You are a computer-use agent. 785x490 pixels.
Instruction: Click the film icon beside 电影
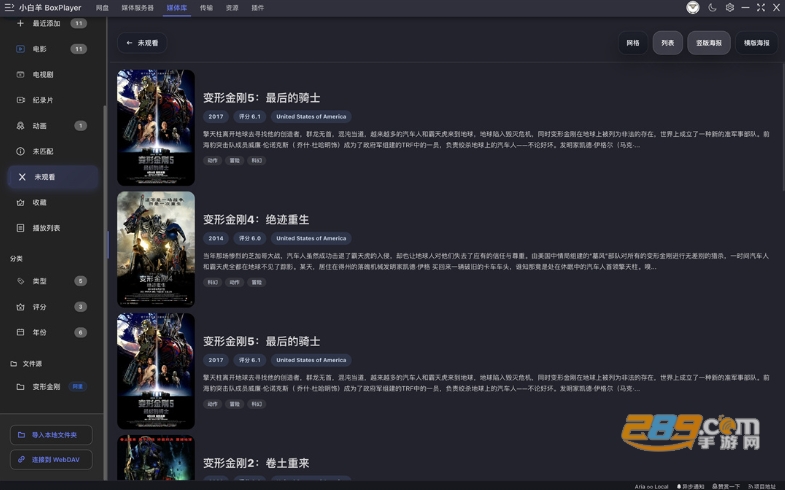pos(20,49)
